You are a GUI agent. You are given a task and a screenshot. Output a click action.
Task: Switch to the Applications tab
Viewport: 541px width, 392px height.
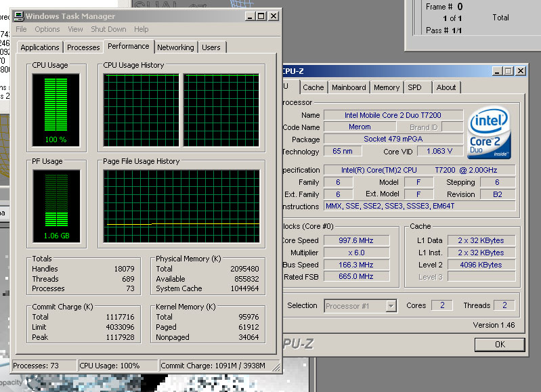[40, 47]
